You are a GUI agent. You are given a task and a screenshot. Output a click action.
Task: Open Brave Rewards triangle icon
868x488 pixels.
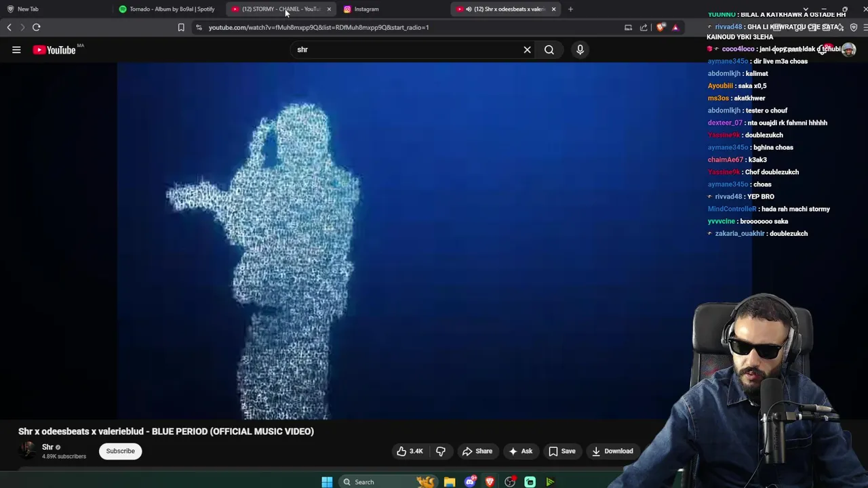pos(675,27)
